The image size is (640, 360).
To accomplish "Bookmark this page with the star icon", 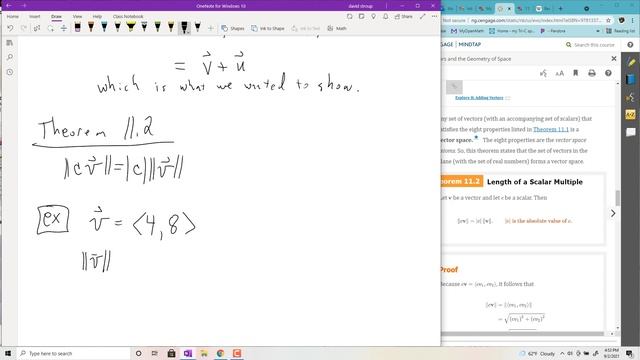I will [x=608, y=20].
